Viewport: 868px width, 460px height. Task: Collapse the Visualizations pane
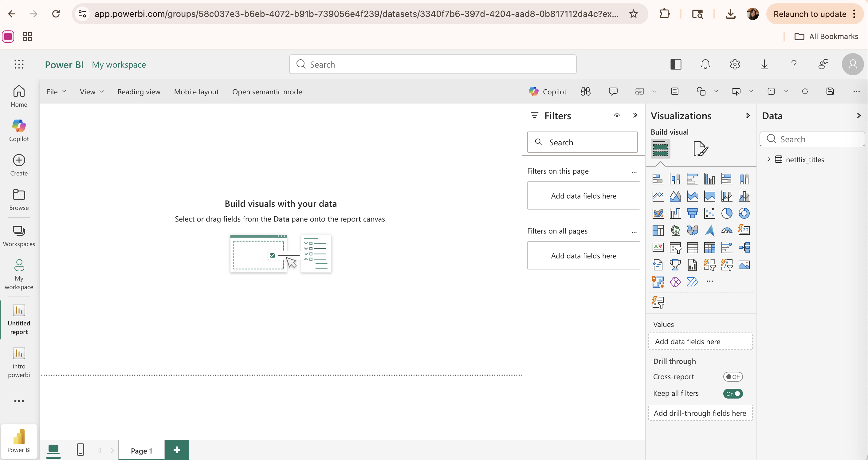pyautogui.click(x=747, y=116)
